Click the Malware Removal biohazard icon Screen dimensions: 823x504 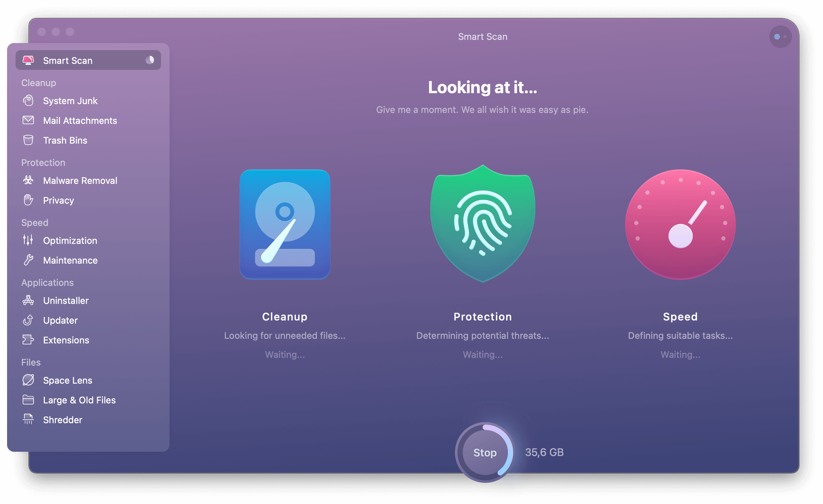pos(28,180)
